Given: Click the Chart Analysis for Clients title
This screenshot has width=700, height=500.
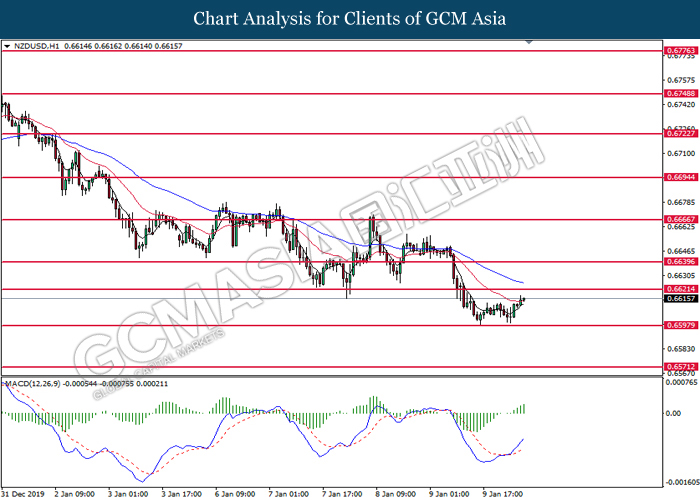Looking at the screenshot, I should click(350, 19).
